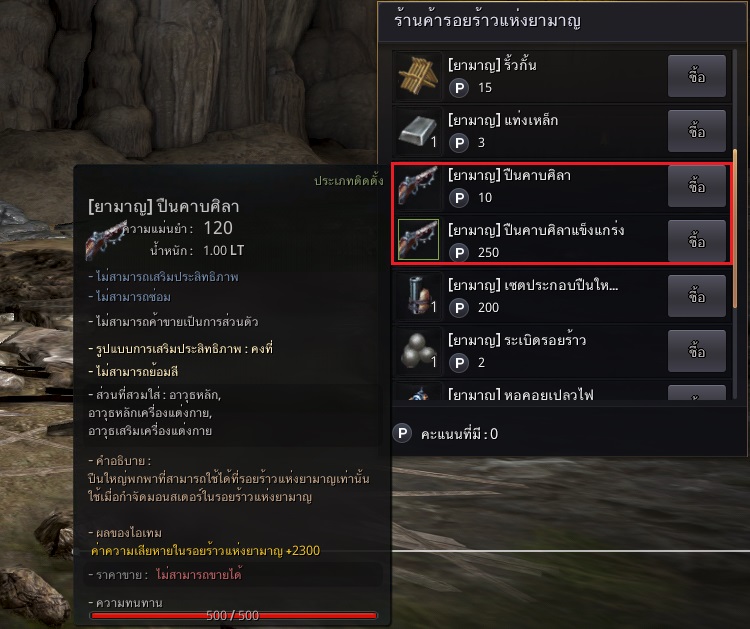Click the cannon assembly set icon
Image resolution: width=750 pixels, height=629 pixels.
click(418, 295)
